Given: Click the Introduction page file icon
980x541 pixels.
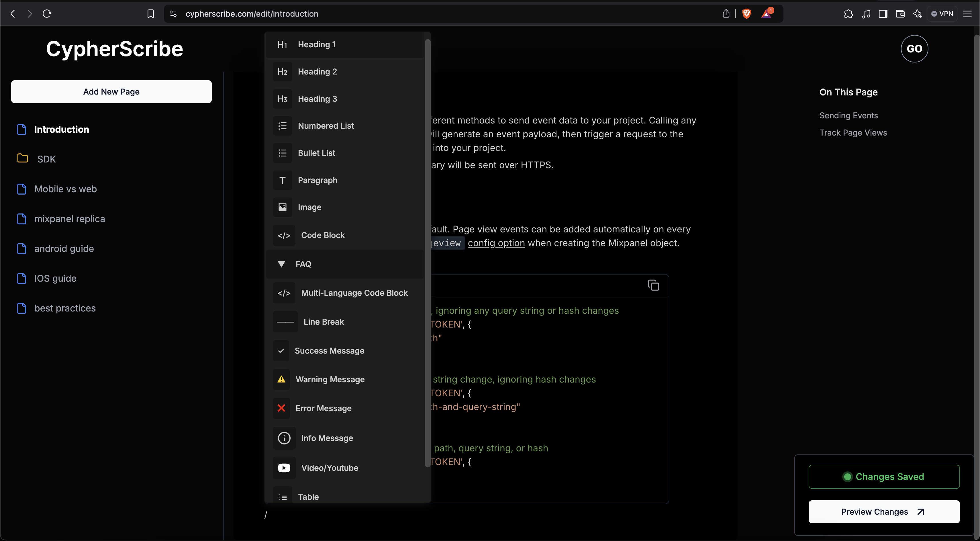Looking at the screenshot, I should (22, 129).
